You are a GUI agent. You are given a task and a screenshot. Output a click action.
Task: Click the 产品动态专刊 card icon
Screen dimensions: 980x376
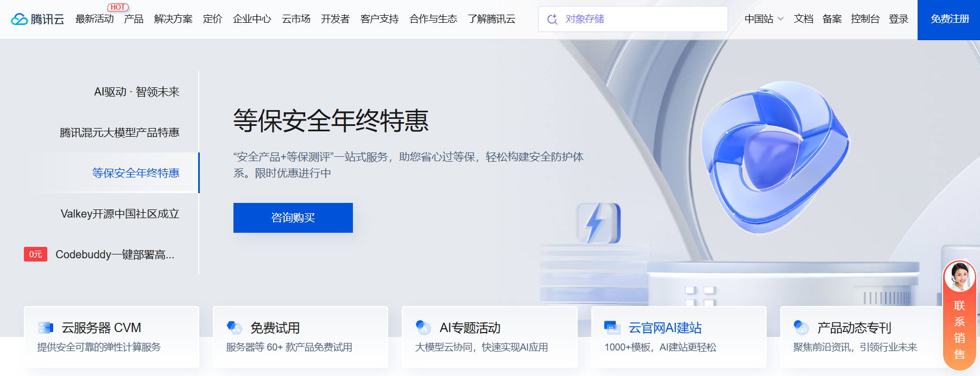click(801, 328)
